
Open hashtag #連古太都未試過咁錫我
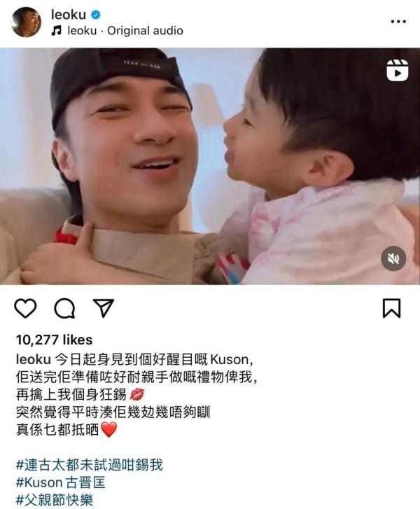pos(90,465)
